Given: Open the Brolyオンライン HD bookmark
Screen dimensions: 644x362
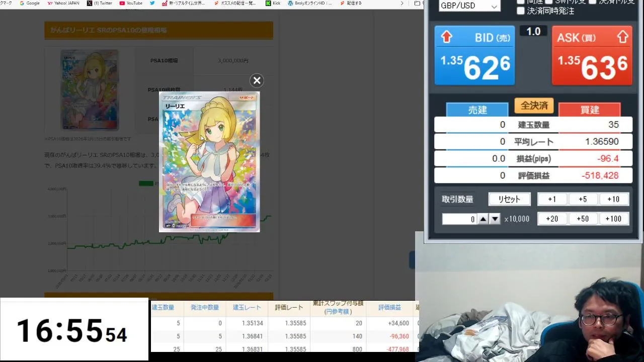Looking at the screenshot, I should 309,3.
